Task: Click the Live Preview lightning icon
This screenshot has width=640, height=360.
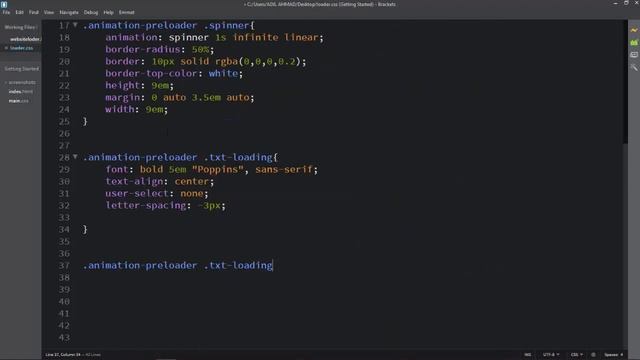Action: pos(633,30)
